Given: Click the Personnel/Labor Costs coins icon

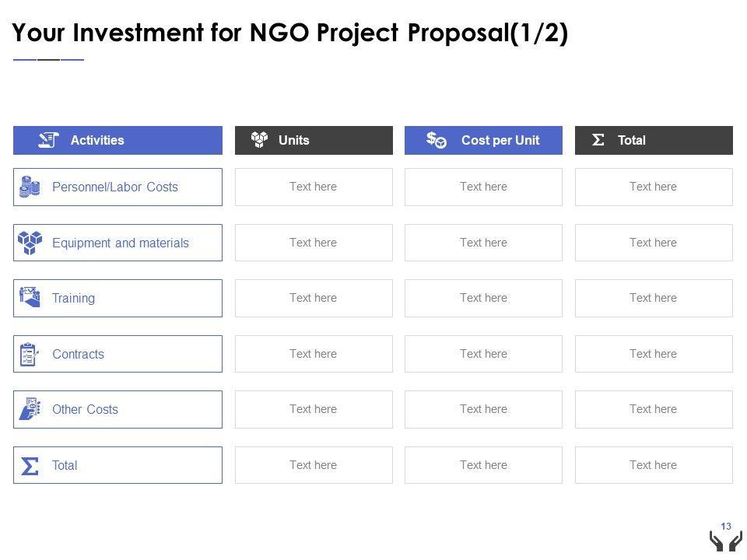Looking at the screenshot, I should coord(30,187).
